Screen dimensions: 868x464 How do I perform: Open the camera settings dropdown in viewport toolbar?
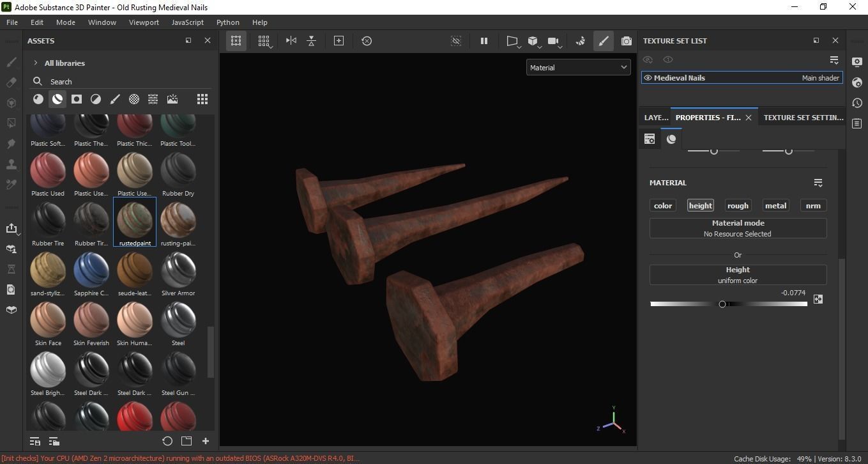pos(554,42)
